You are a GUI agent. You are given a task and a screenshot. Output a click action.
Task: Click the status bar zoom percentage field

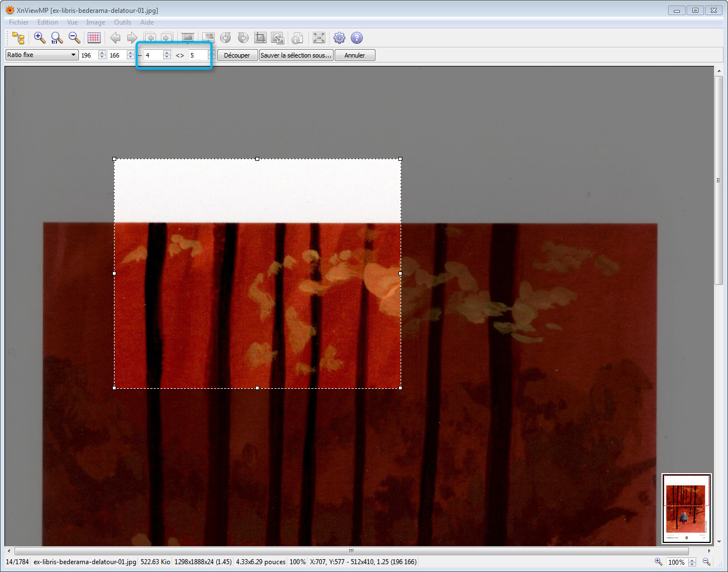click(x=676, y=562)
